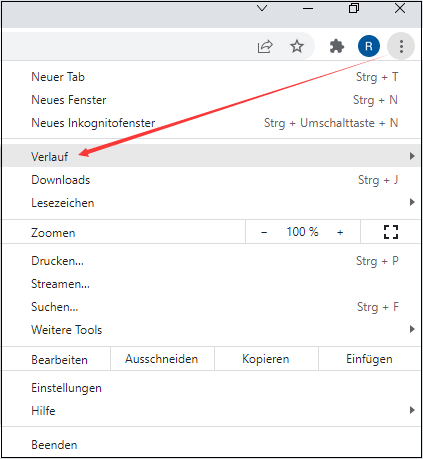The width and height of the screenshot is (423, 459).
Task: Decrease zoom with the minus button
Action: coord(264,232)
